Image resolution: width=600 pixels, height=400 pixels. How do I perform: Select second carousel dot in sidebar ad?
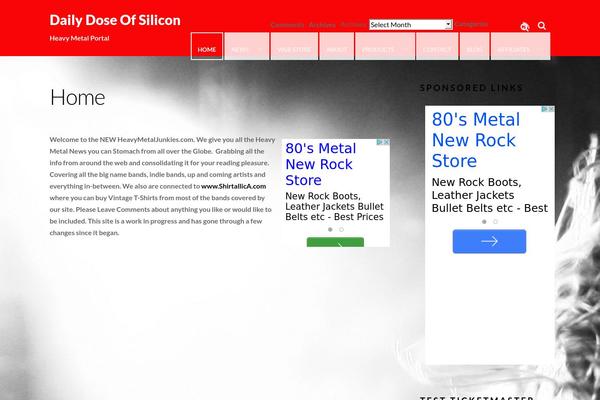[x=495, y=222]
